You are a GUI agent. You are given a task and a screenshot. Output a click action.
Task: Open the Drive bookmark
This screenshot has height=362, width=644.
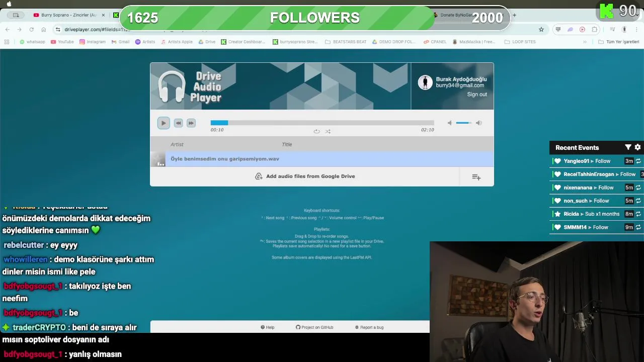(207, 42)
